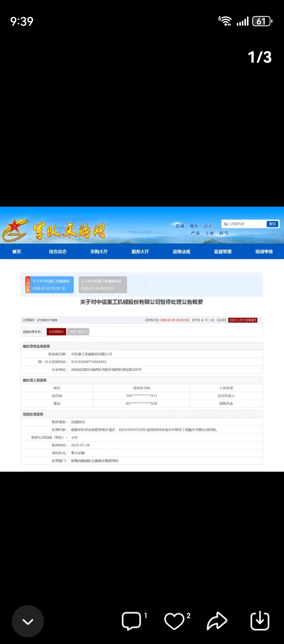This screenshot has width=284, height=644.
Task: Click ID number 150*************411
Action: pos(141,396)
